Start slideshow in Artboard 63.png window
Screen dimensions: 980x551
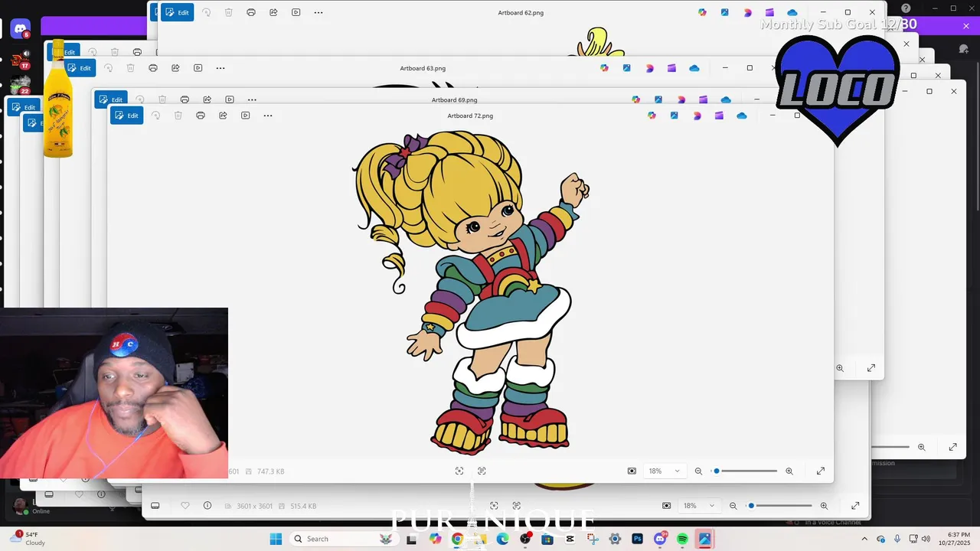pos(198,68)
